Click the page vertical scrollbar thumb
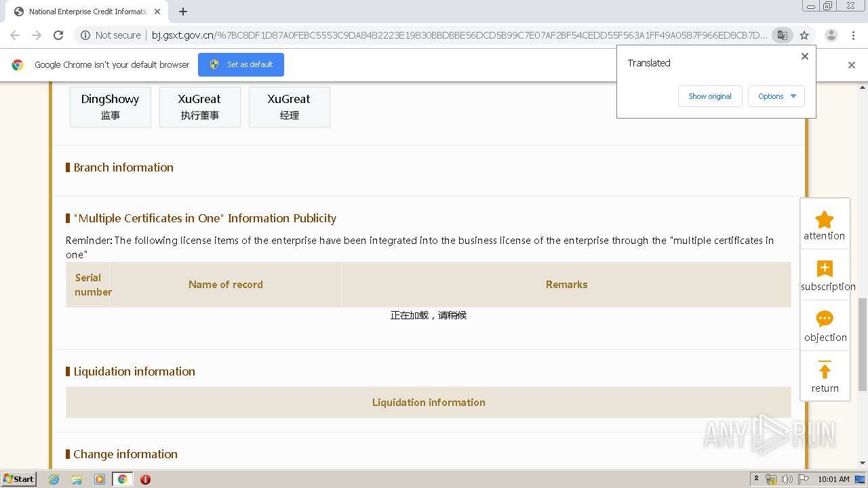The width and height of the screenshot is (868, 488). coord(863,344)
